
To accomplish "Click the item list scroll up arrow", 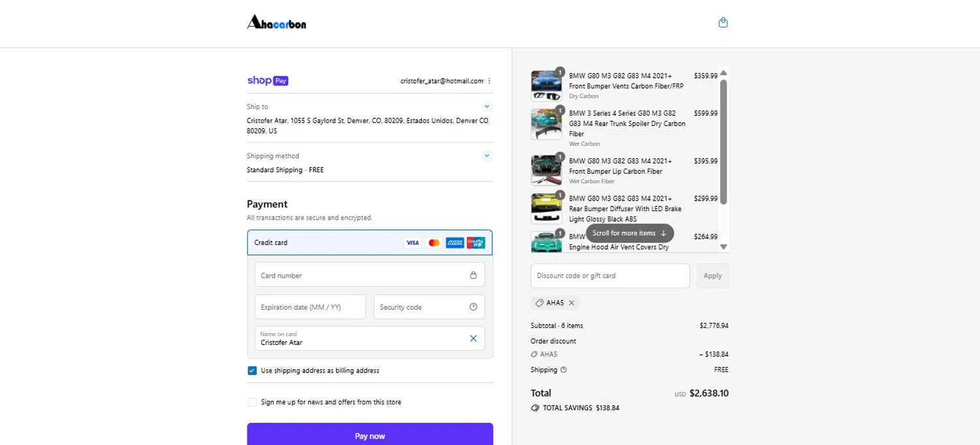I will coord(723,73).
